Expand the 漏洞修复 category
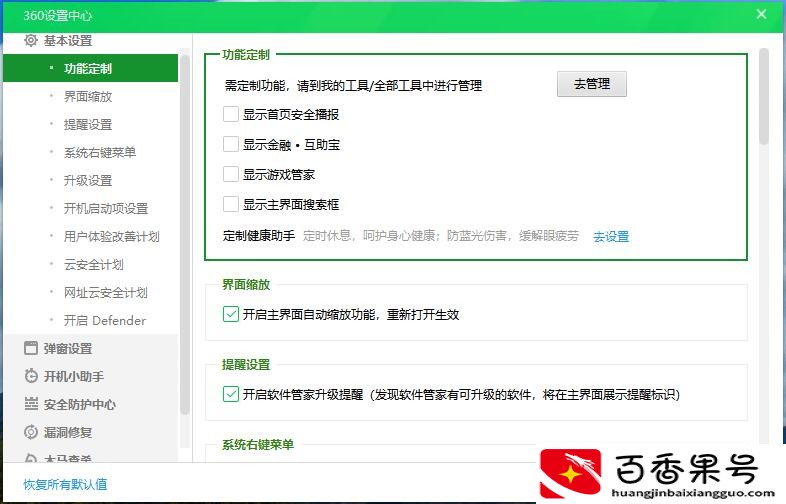Viewport: 786px width, 504px height. (68, 432)
